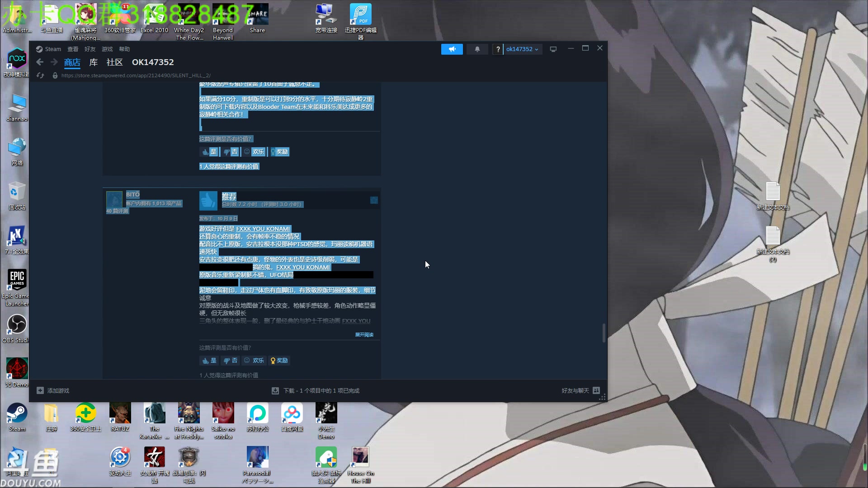Vote 否 on BITO's review
Viewport: 868px width, 488px height.
pos(231,361)
